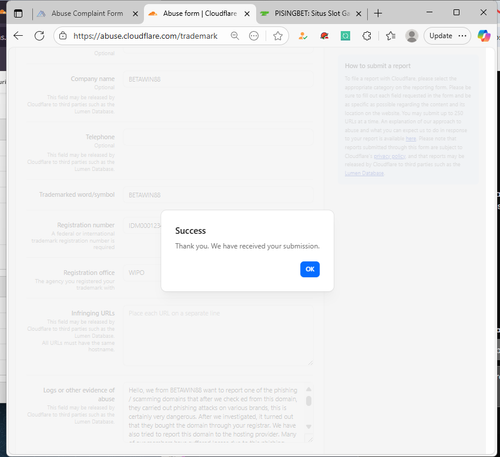The image size is (500, 457).
Task: Open the Favorites list icon
Action: [390, 36]
